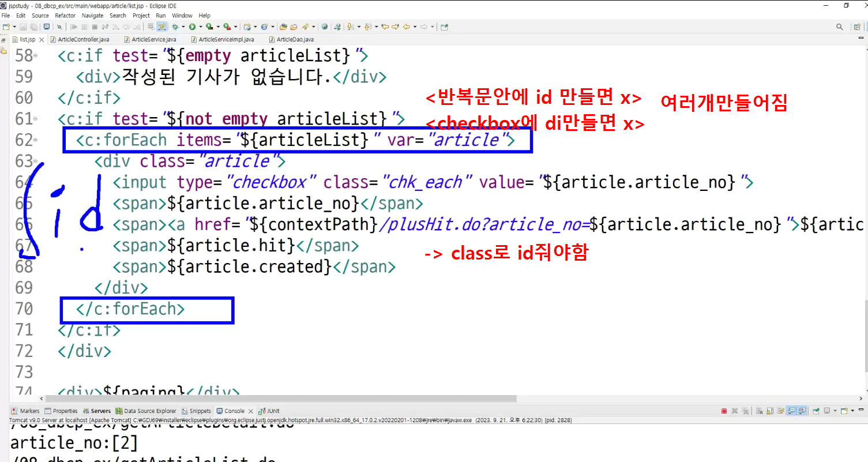Minimize the Console panel

(861, 410)
